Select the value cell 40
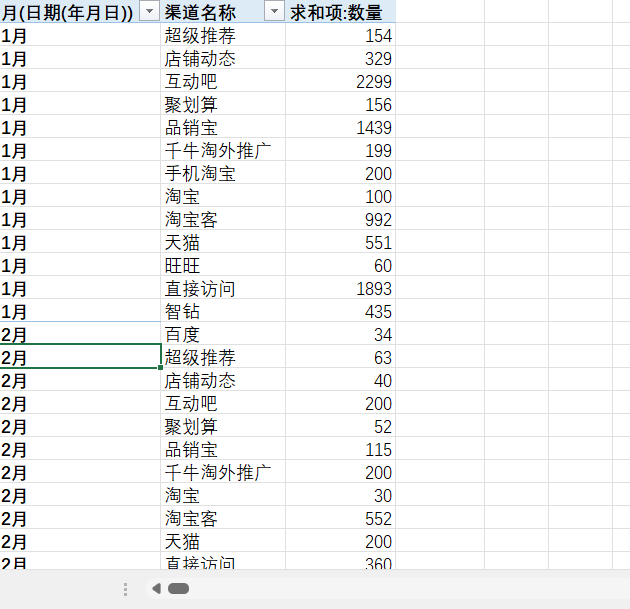This screenshot has width=630, height=609. click(341, 380)
